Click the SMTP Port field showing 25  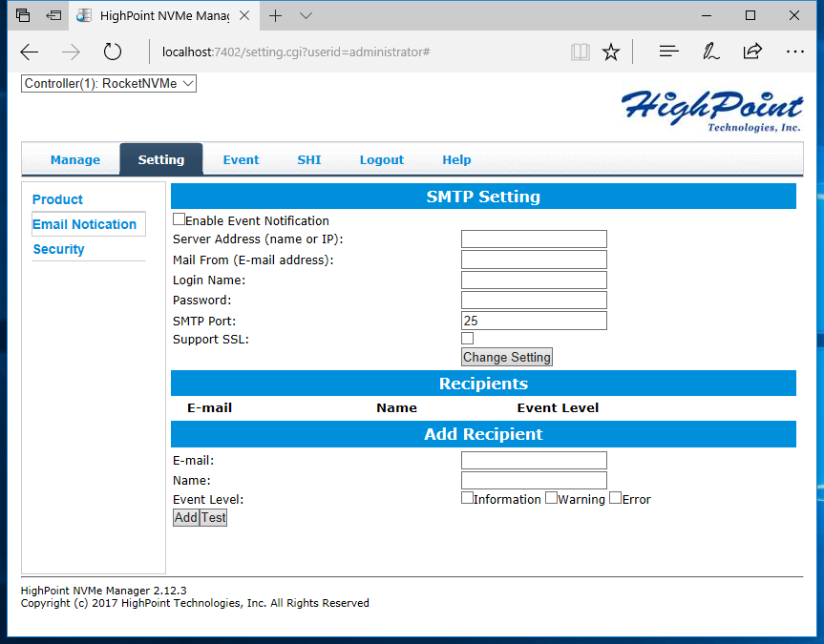(x=534, y=321)
